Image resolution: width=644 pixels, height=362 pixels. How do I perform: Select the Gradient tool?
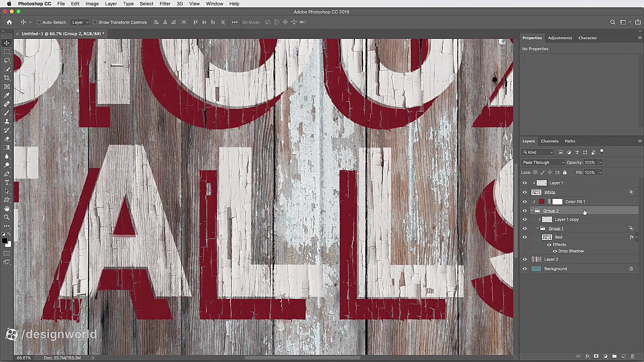[7, 147]
